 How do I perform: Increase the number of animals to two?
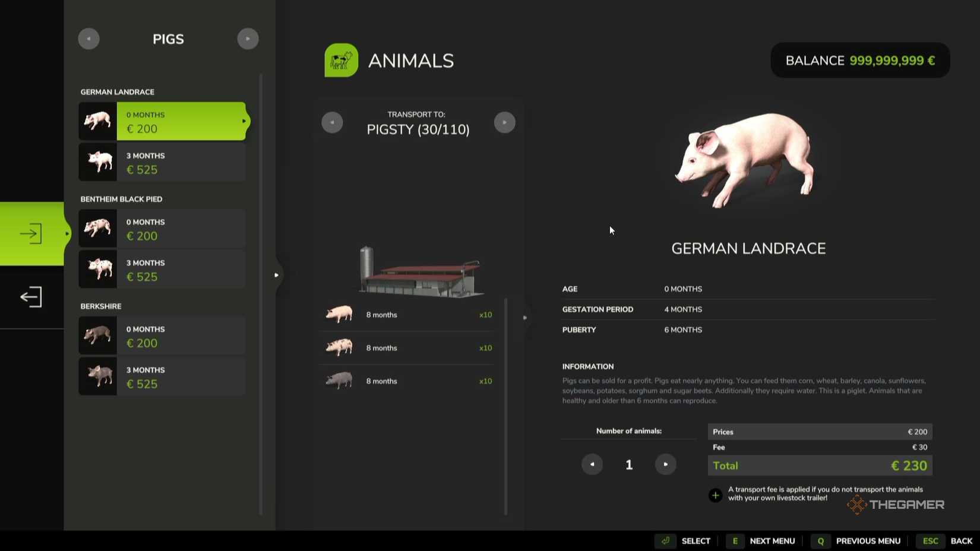point(665,464)
